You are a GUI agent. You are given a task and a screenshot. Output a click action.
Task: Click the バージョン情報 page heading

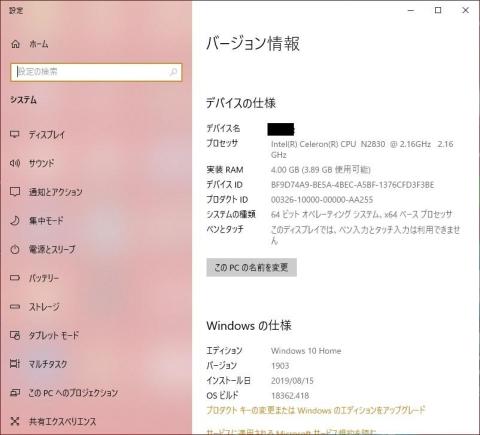[253, 44]
